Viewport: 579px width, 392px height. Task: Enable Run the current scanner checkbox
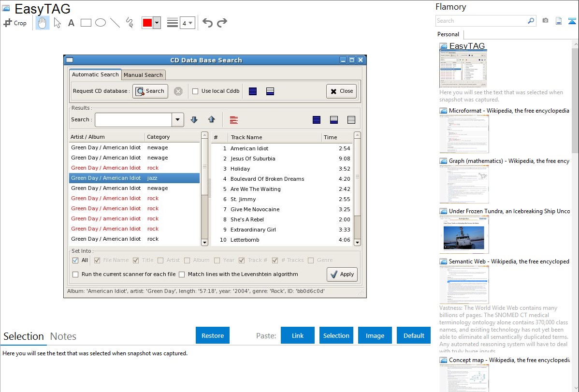(75, 275)
